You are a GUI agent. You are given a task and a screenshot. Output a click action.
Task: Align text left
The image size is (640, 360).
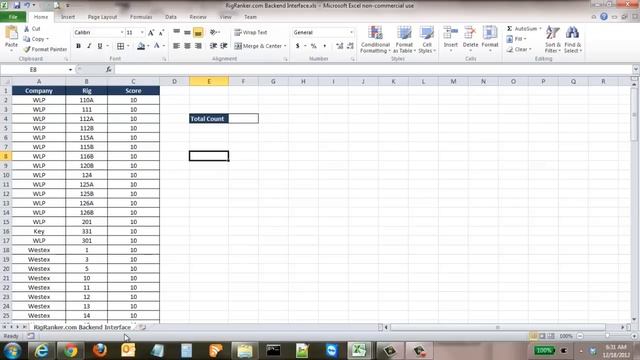pyautogui.click(x=176, y=46)
